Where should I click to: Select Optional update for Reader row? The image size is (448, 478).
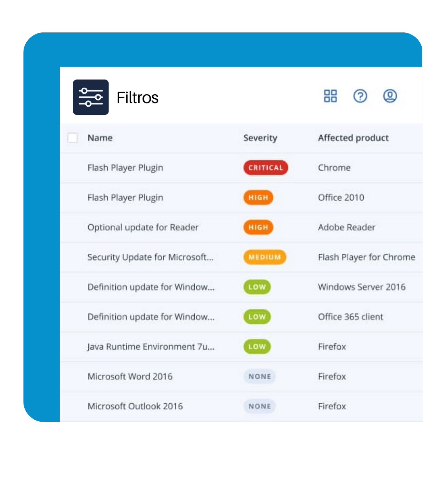pos(241,227)
